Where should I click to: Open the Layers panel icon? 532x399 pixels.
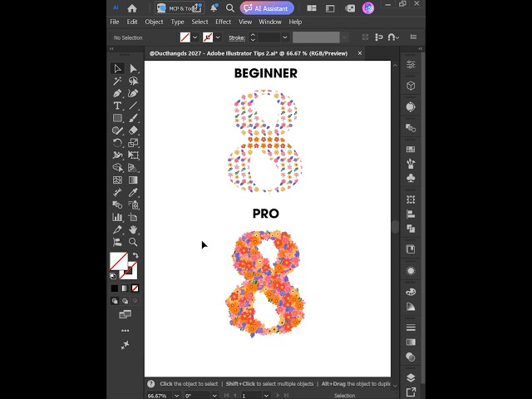(411, 377)
